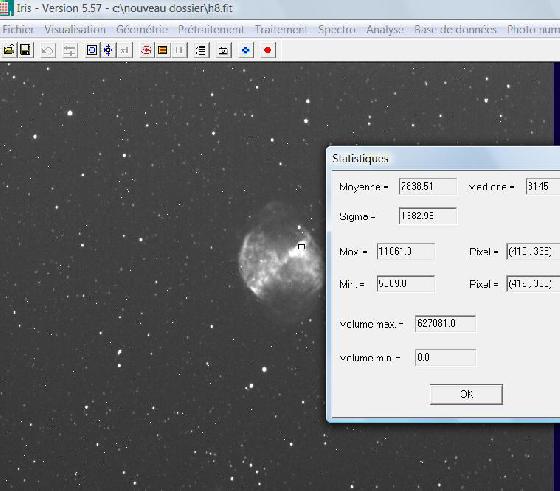This screenshot has height=491, width=560.
Task: Click the small selection box on nebula
Action: 301,247
